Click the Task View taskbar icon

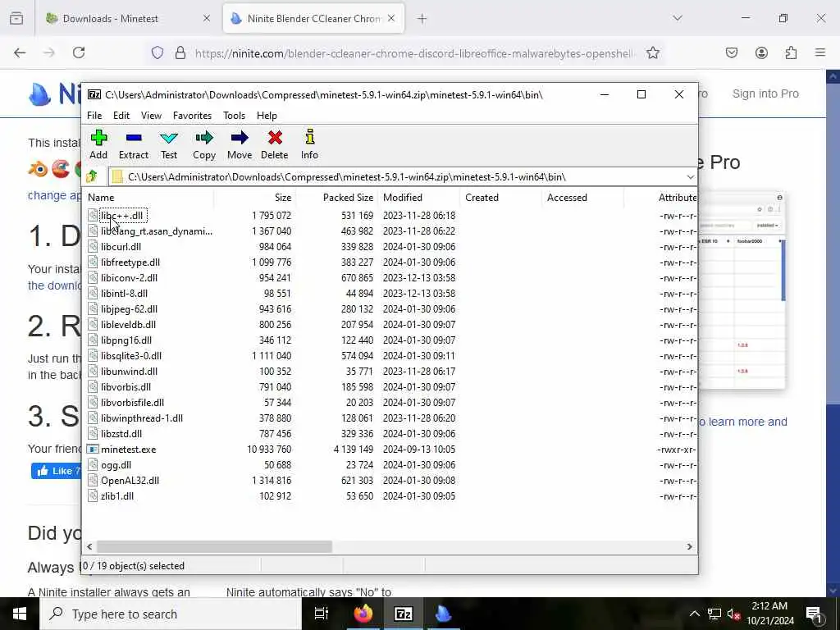322,614
